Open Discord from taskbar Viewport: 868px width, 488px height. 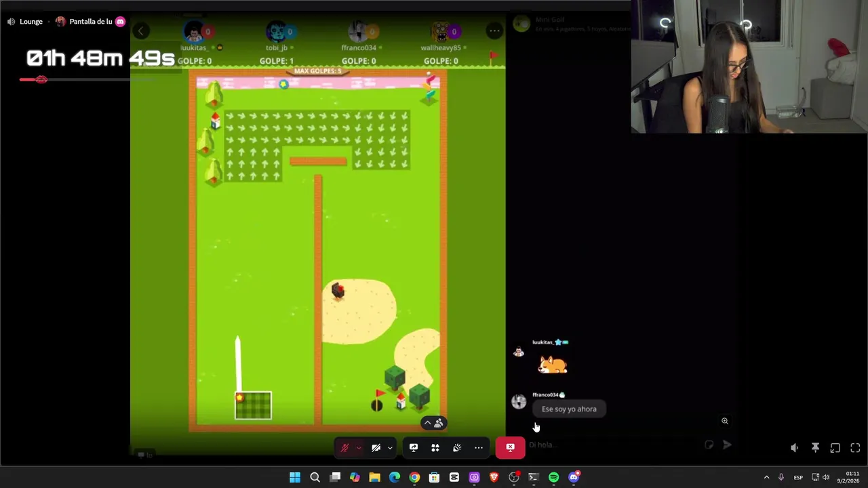pyautogui.click(x=574, y=478)
